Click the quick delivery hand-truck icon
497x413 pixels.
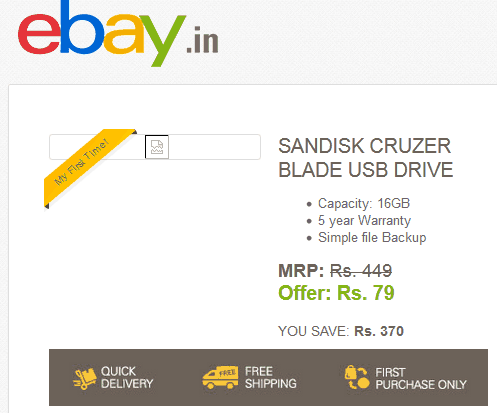pos(85,379)
